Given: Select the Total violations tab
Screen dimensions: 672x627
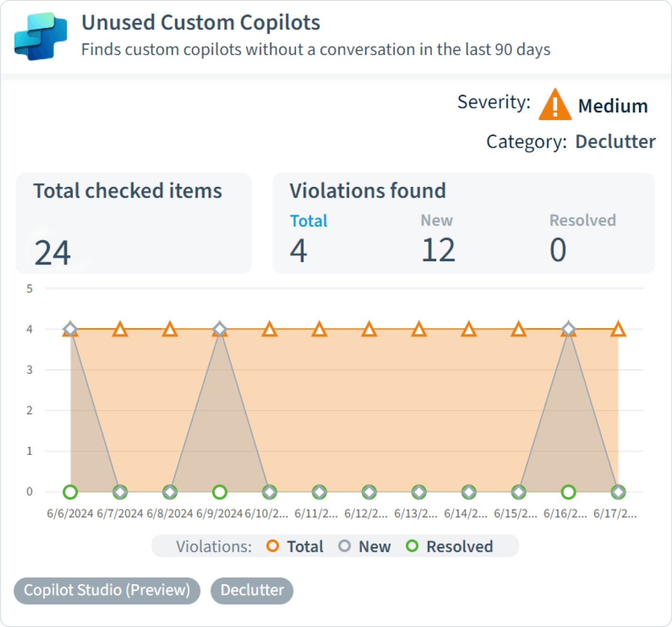Looking at the screenshot, I should pyautogui.click(x=308, y=221).
